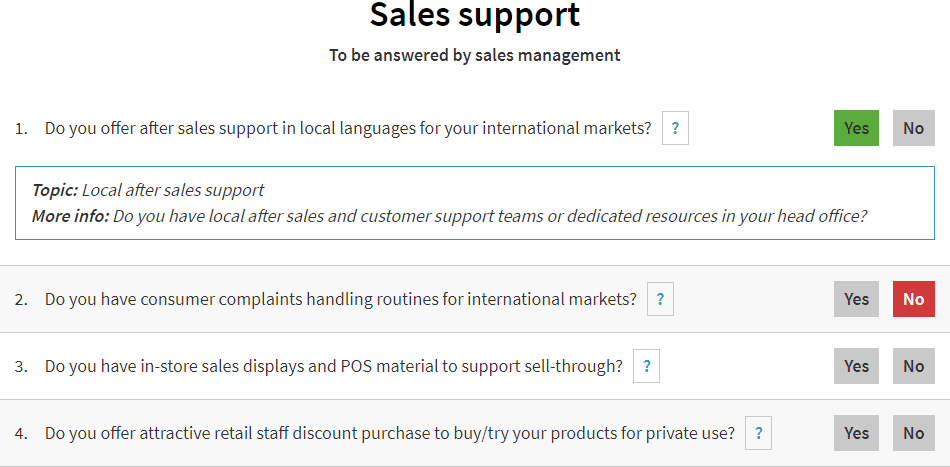
Task: Click question 1 about local language support
Action: [348, 128]
